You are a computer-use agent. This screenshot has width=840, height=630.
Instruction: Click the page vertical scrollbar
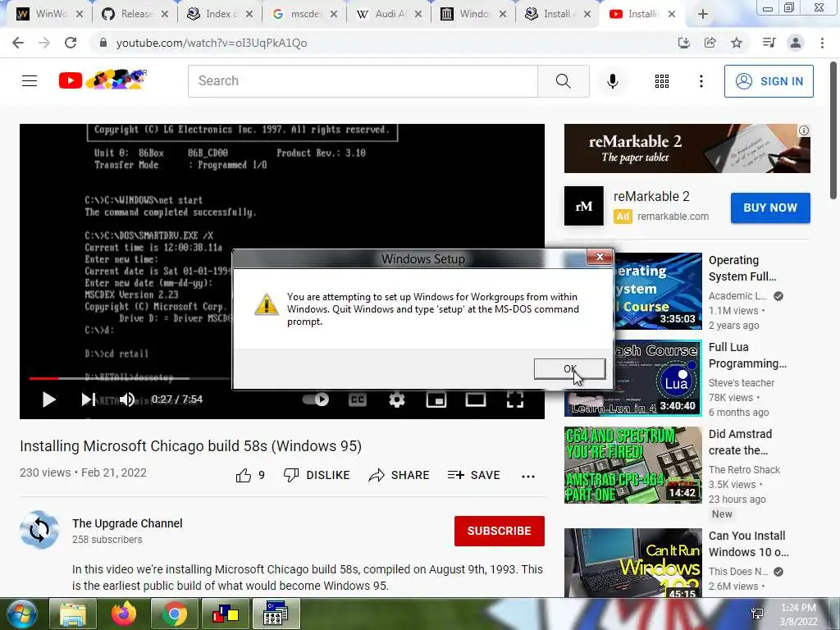pos(834,130)
